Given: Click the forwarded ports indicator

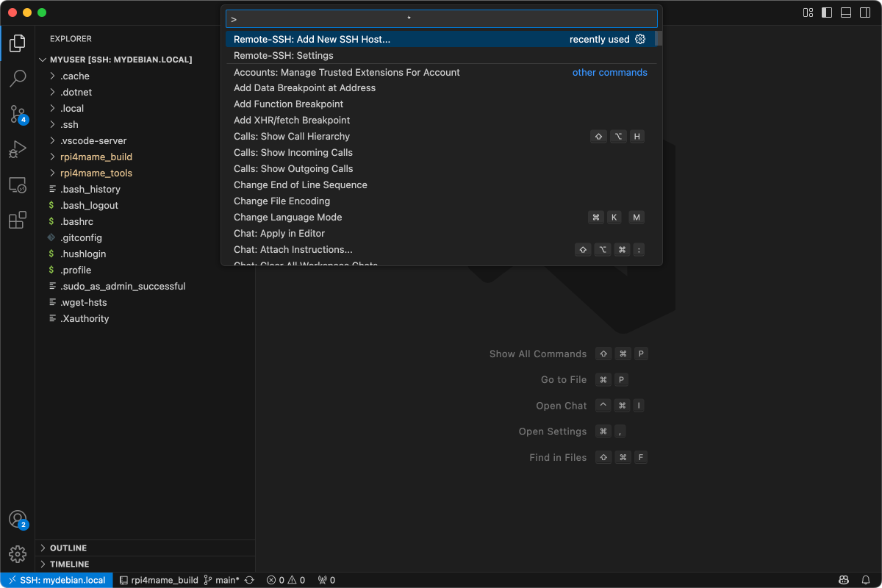Looking at the screenshot, I should click(x=326, y=580).
